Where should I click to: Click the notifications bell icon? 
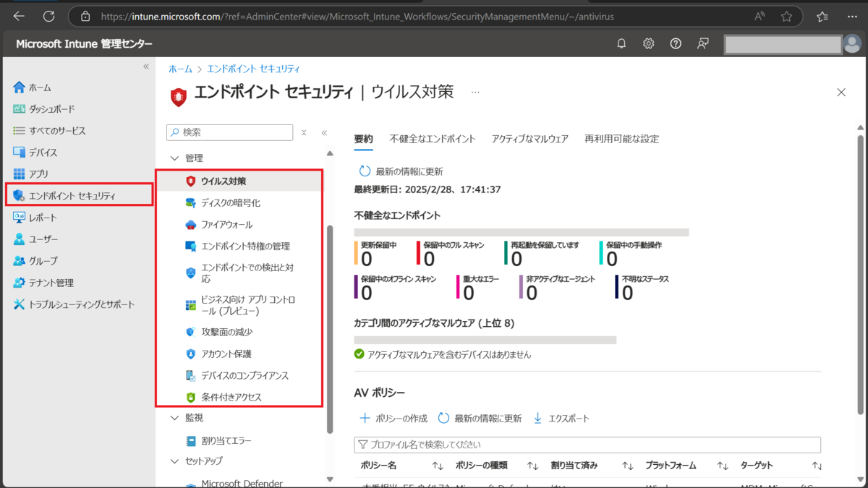coord(621,44)
